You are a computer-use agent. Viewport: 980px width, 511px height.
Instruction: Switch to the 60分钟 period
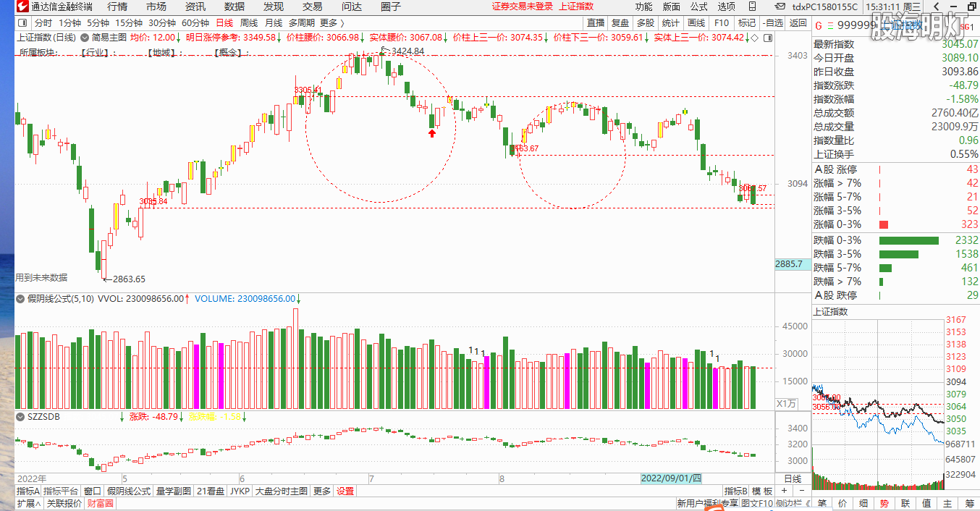click(x=195, y=23)
